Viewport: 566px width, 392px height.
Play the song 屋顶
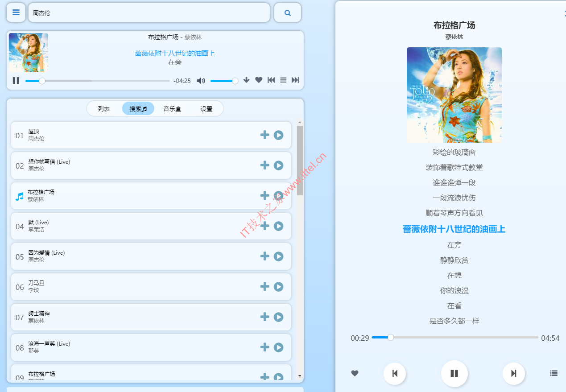(x=279, y=135)
